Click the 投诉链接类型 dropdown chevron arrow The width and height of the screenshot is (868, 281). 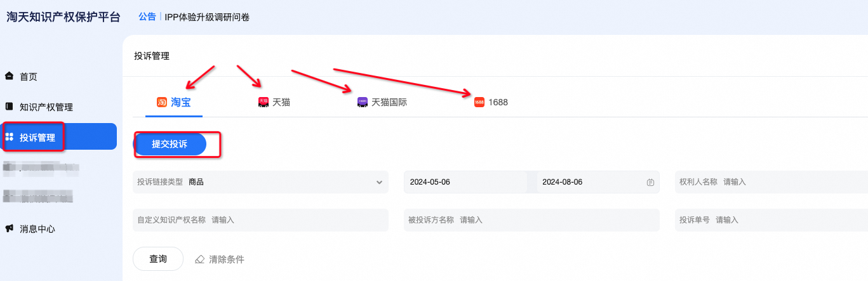tap(379, 182)
